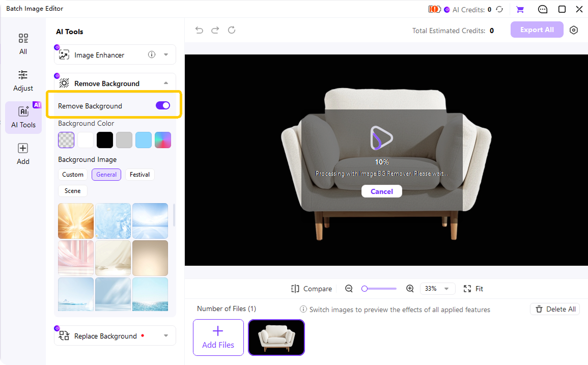This screenshot has width=588, height=365.
Task: Click the Image Enhancer info icon
Action: click(x=152, y=55)
